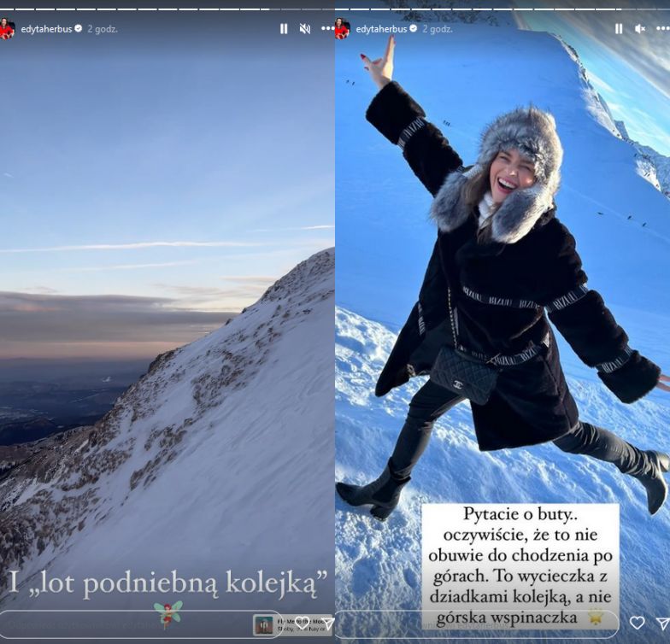Click the 'lot podniebną kolejką' caption text
The height and width of the screenshot is (644, 670).
tap(167, 583)
